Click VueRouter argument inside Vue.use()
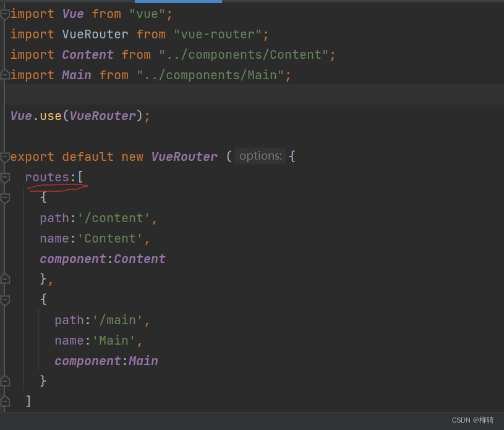 coord(103,116)
